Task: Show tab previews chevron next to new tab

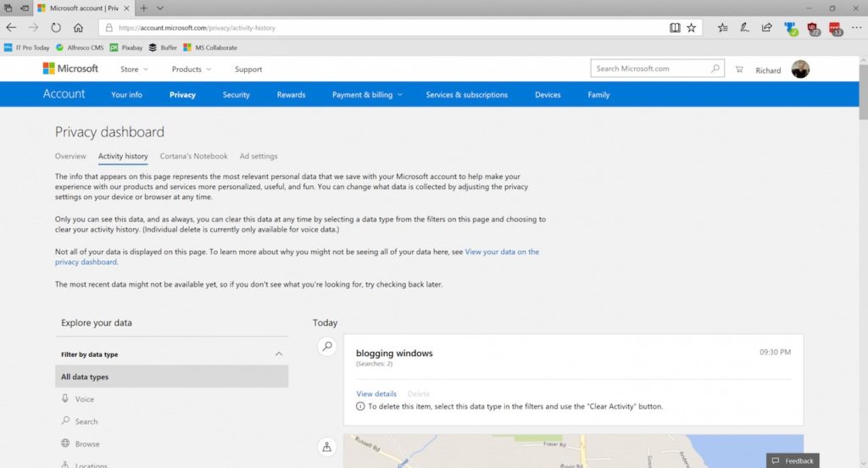Action: click(160, 8)
